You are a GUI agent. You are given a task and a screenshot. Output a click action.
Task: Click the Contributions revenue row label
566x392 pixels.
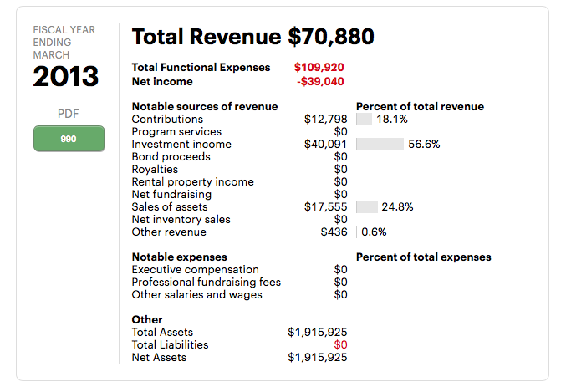tap(167, 120)
